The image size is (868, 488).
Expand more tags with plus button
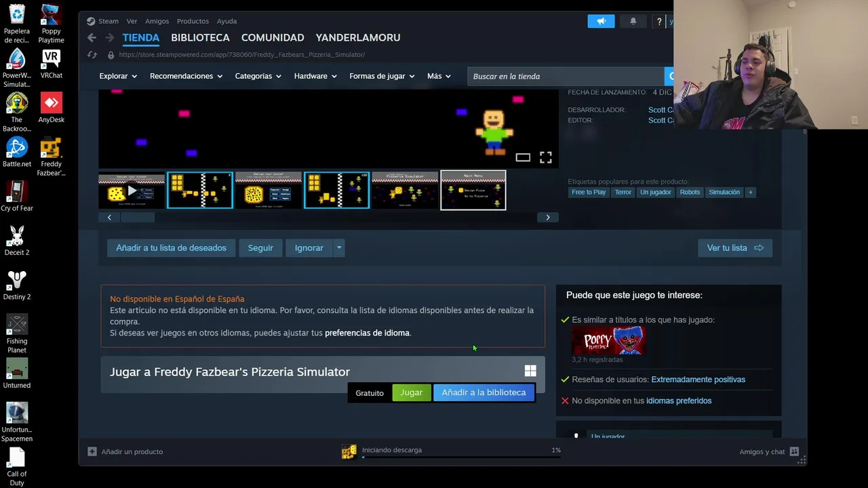750,192
